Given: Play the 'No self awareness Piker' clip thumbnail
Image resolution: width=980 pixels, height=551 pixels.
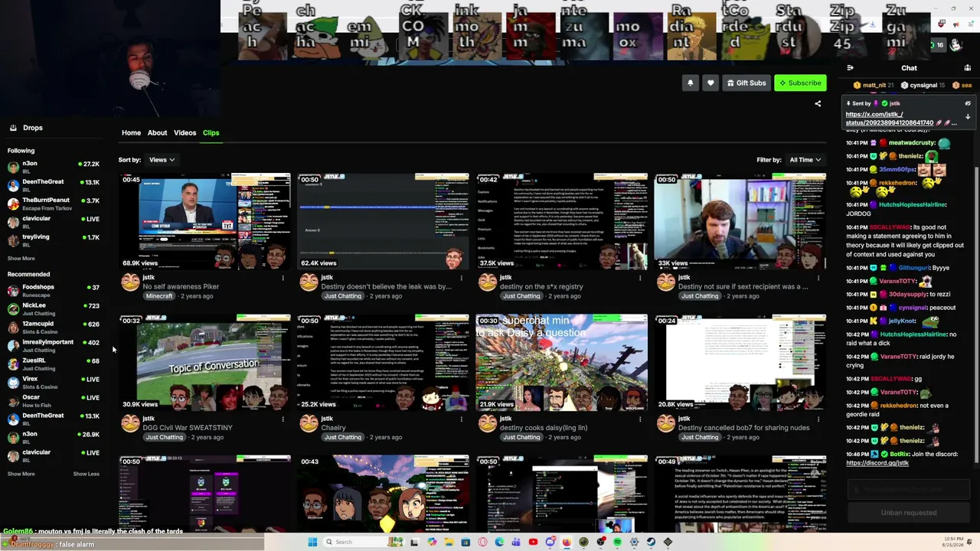Looking at the screenshot, I should [x=205, y=221].
